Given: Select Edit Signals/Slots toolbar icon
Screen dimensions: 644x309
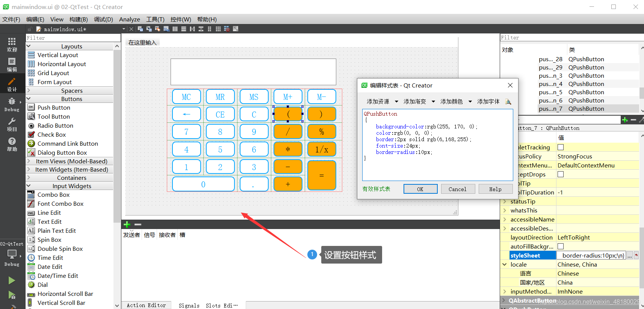Looking at the screenshot, I should [149, 29].
